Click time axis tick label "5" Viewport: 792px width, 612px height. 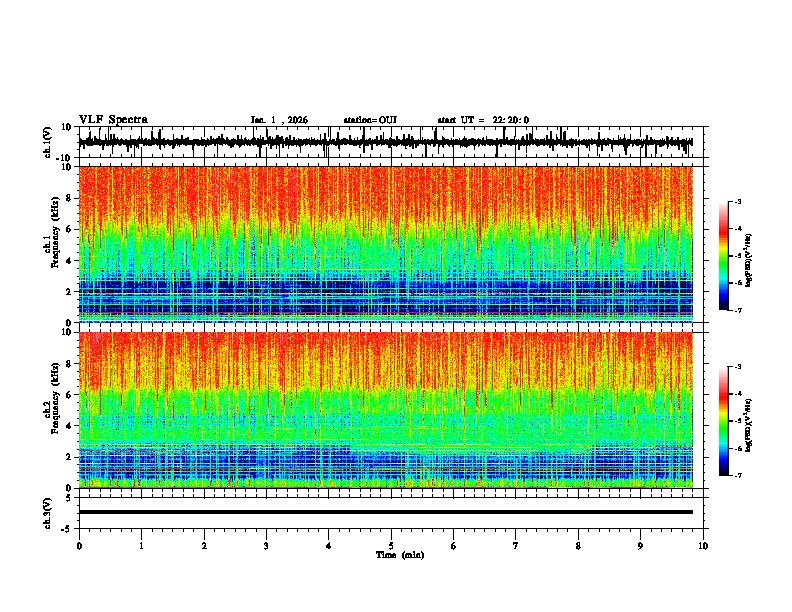coord(391,546)
